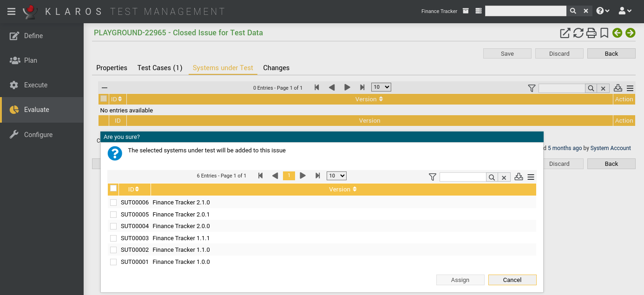The image size is (644, 295).
Task: Check the SUT00001 Finance Tracker 1.0.0 entry
Action: (x=113, y=262)
